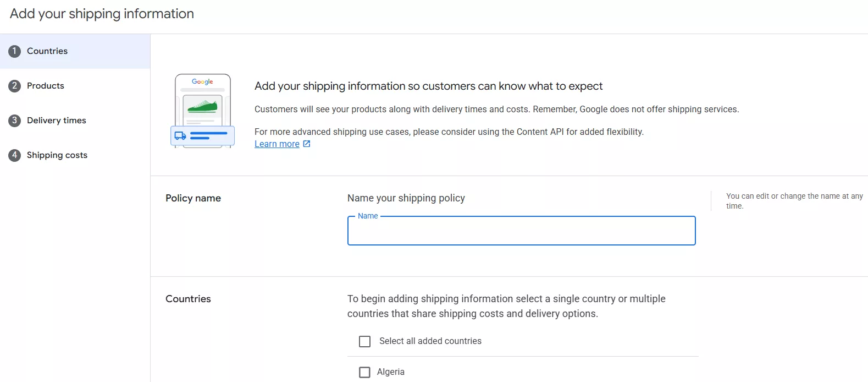This screenshot has width=868, height=382.
Task: Click the step 2 number circle icon
Action: coord(15,86)
